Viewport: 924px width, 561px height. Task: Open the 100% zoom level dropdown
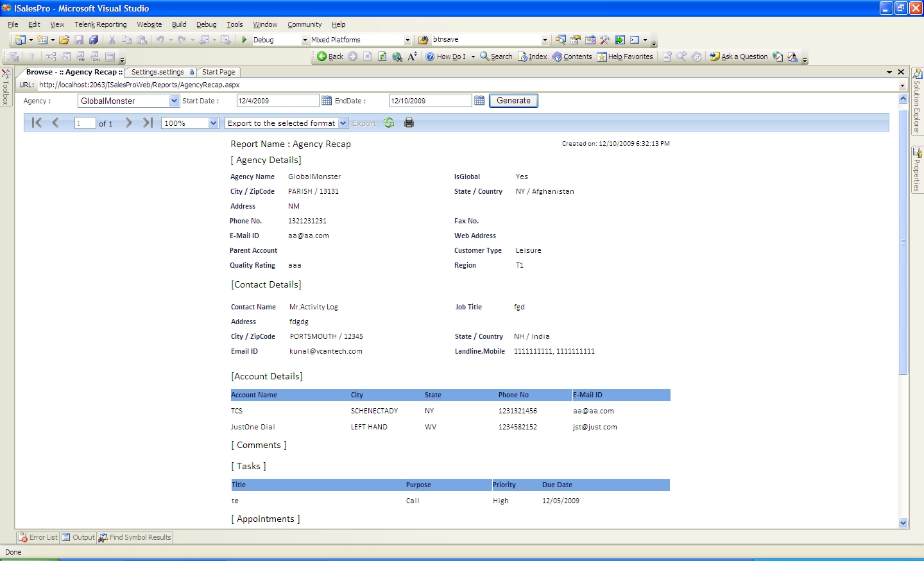213,123
